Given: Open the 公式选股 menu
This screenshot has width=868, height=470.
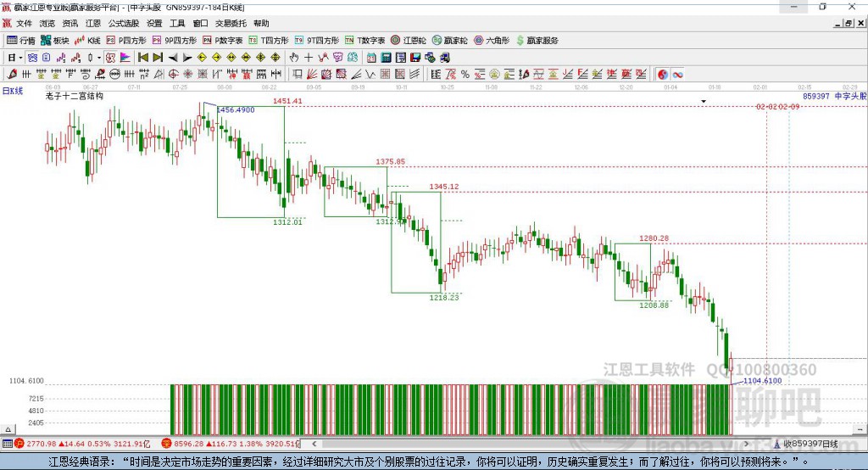Looking at the screenshot, I should (x=123, y=24).
